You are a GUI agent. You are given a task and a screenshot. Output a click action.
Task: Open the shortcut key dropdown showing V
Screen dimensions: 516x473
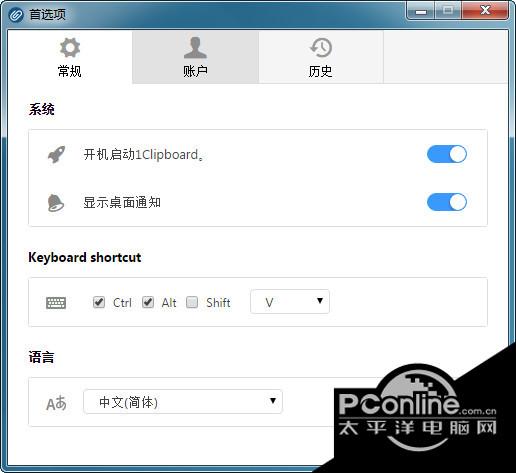coord(290,302)
